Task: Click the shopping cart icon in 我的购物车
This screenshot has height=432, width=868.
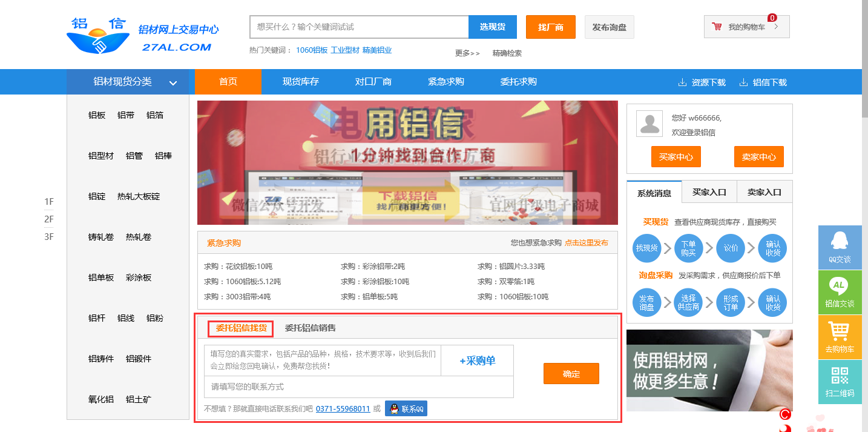Action: pyautogui.click(x=717, y=27)
